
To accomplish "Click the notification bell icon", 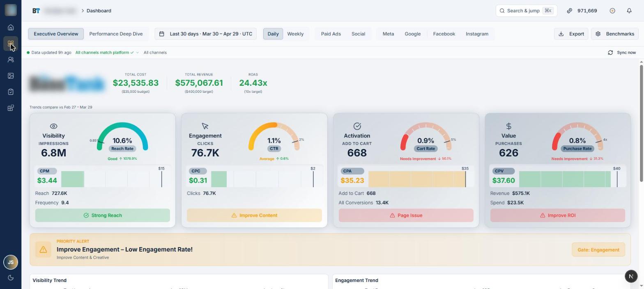I will tap(629, 11).
